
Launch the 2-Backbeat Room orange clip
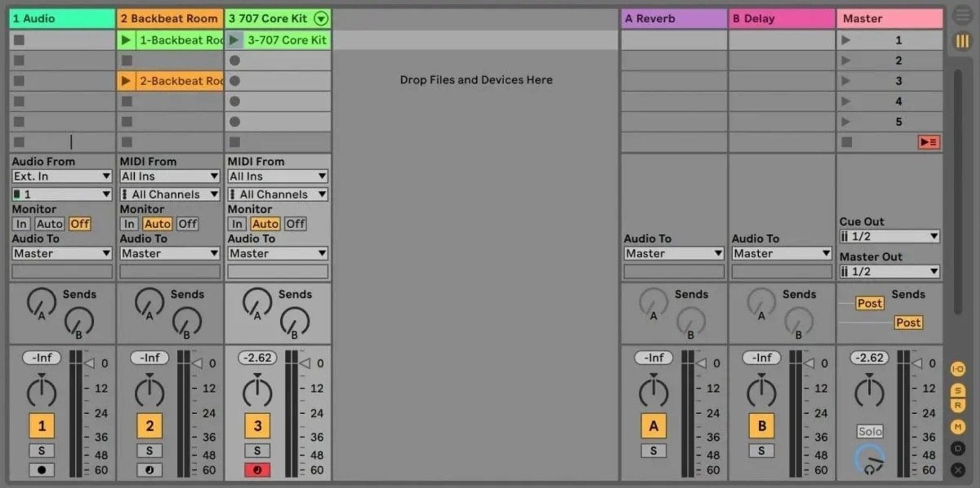click(126, 81)
